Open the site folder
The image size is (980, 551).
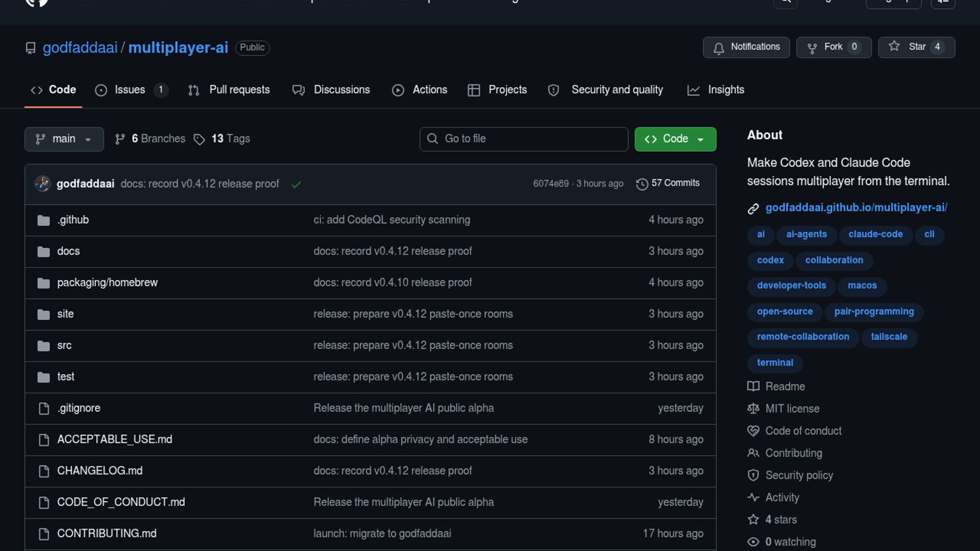(65, 314)
